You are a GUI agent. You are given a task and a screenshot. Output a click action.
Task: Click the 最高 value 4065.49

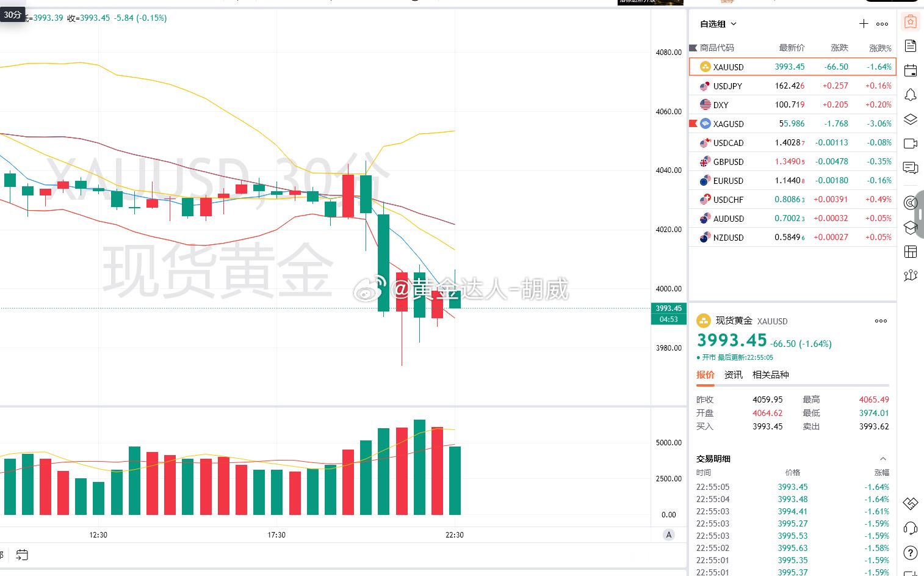(874, 399)
